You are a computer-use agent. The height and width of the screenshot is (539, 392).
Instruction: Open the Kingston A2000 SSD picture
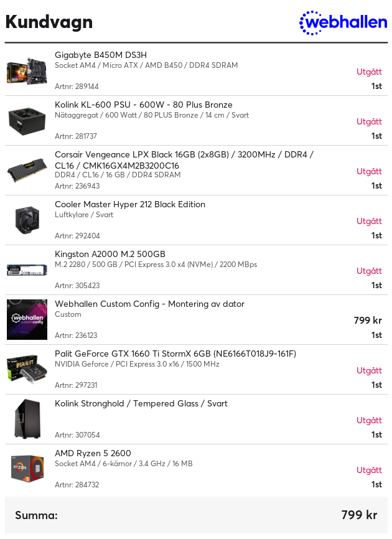coord(27,270)
